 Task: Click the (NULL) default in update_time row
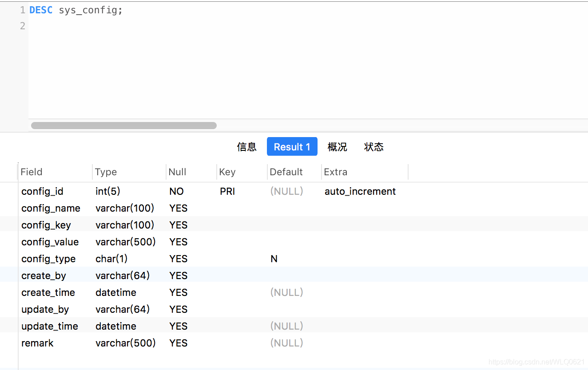point(287,326)
